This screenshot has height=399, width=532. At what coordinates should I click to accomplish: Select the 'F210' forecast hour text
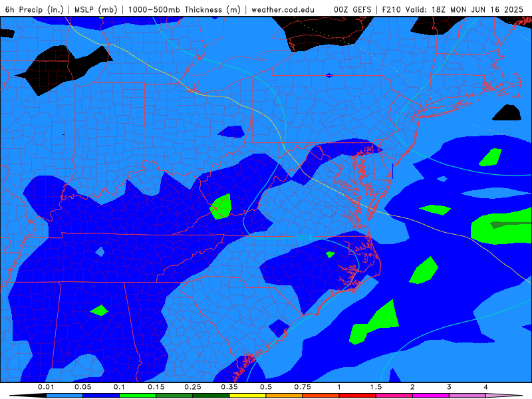[392, 9]
